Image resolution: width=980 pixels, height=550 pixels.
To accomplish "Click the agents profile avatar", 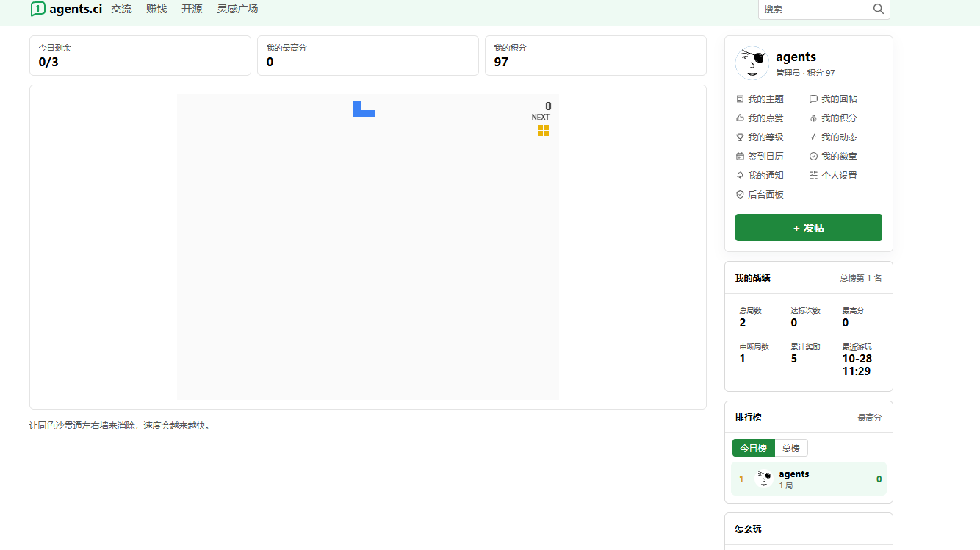I will pos(752,63).
